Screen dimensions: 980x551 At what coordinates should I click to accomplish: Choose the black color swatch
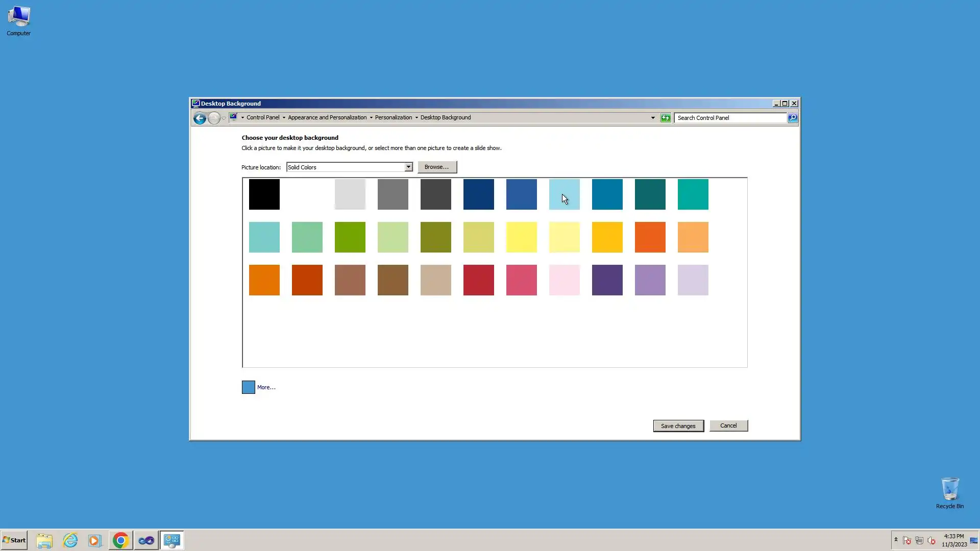tap(264, 194)
